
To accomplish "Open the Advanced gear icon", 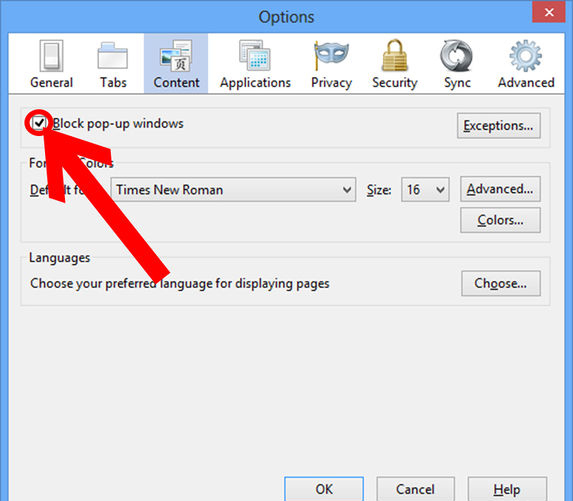I will 525,56.
